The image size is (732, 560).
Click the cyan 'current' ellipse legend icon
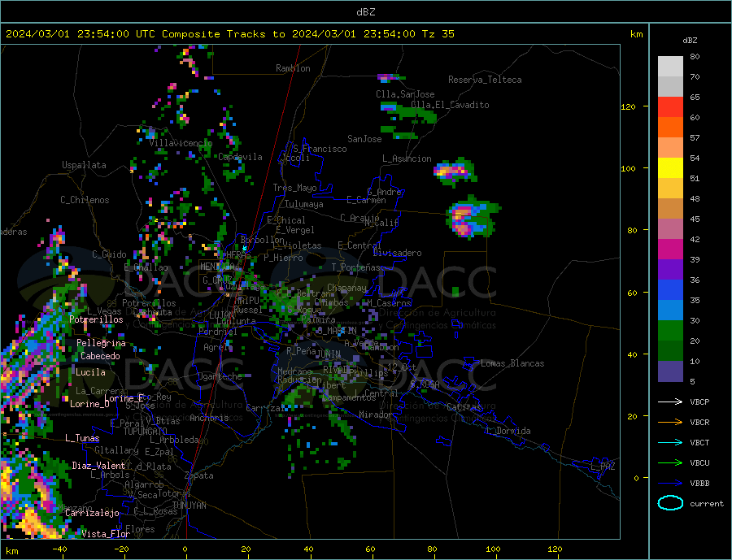click(670, 503)
